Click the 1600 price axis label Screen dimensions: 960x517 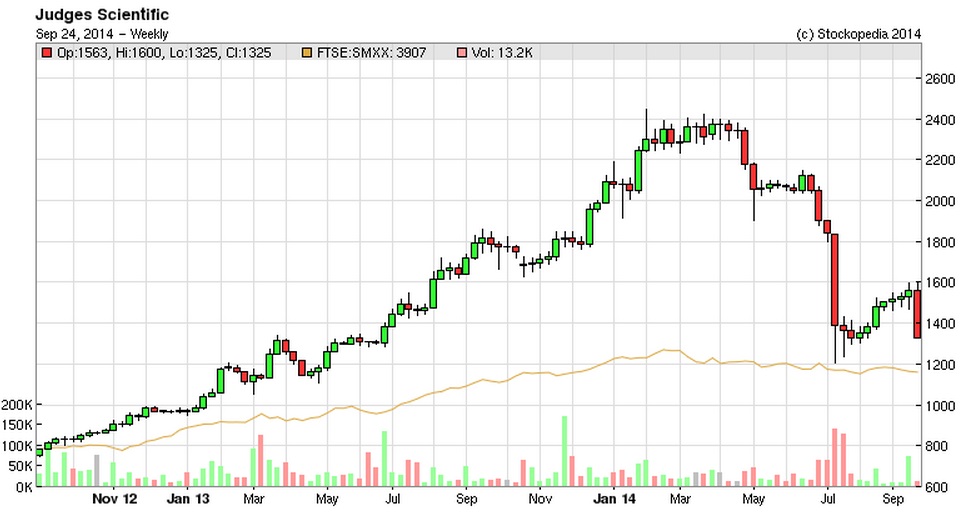[x=940, y=282]
